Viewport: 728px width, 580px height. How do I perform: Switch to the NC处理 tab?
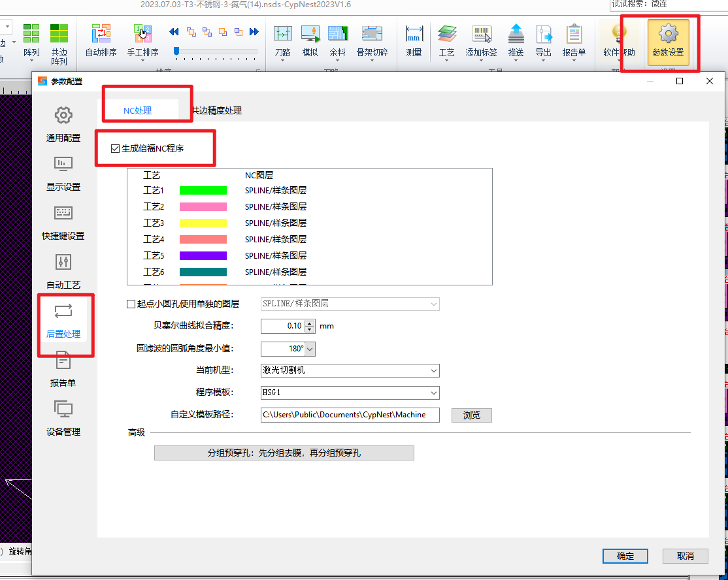(137, 110)
